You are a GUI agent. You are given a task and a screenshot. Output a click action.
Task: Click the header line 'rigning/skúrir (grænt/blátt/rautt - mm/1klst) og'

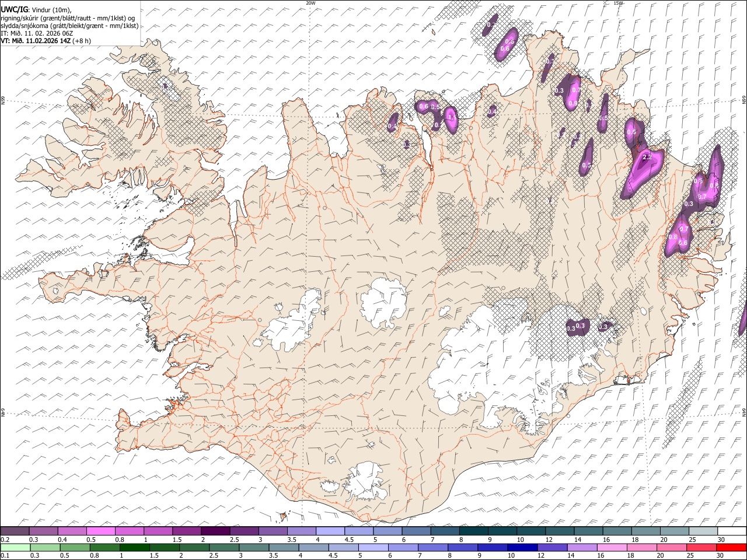click(x=68, y=18)
